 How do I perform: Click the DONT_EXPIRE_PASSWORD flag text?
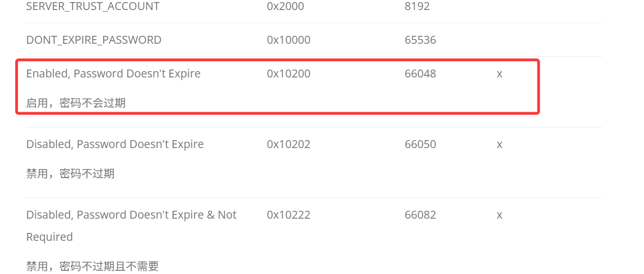click(94, 40)
